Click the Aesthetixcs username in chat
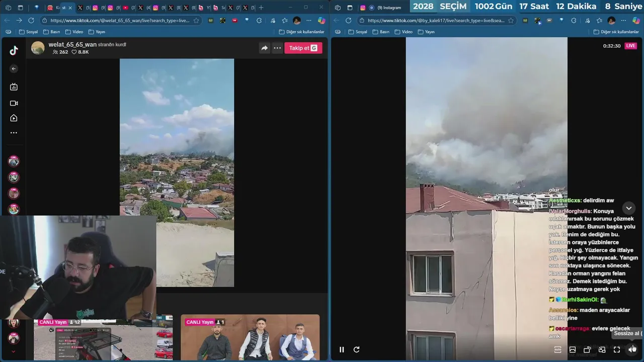The height and width of the screenshot is (362, 644). tap(565, 201)
